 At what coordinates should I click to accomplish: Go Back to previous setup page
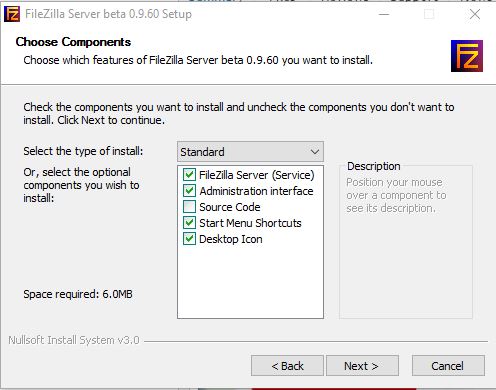(287, 366)
